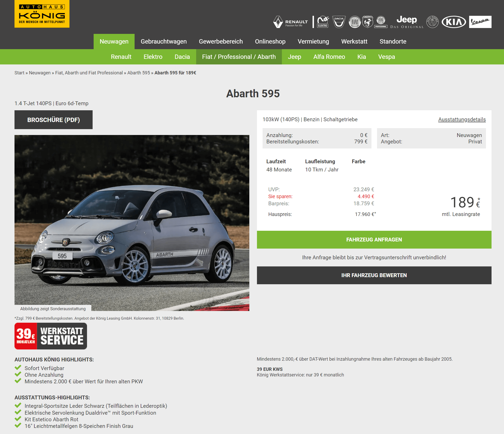Select the Neuwagen main tab
The width and height of the screenshot is (504, 434).
click(x=114, y=42)
